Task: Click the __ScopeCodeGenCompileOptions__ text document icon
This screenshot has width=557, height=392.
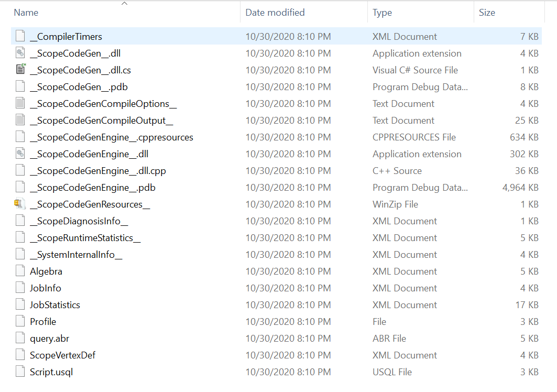Action: [x=20, y=104]
